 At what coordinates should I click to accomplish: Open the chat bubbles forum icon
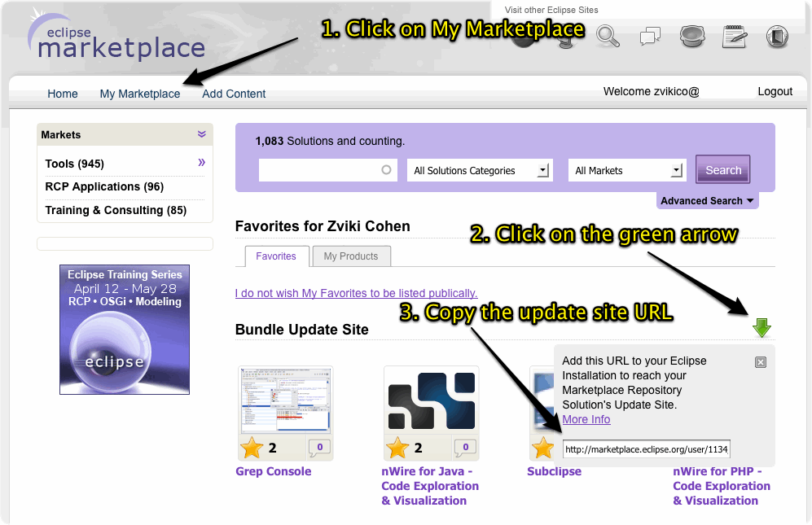pyautogui.click(x=650, y=37)
